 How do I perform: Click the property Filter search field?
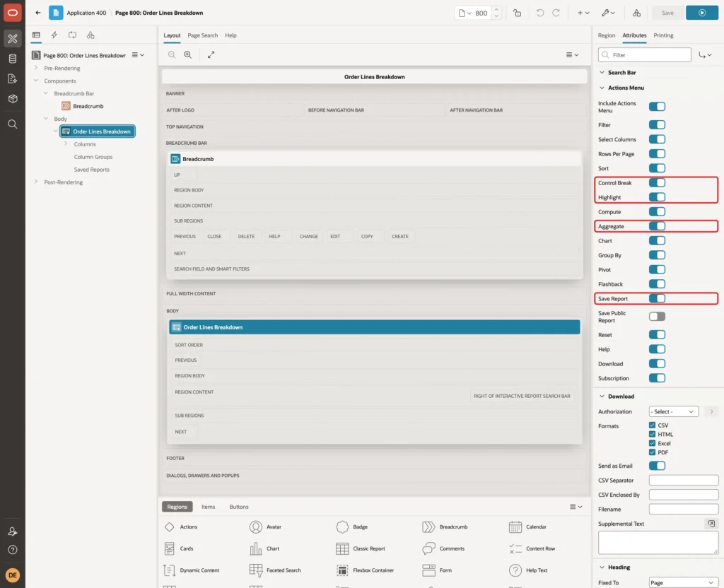[645, 55]
